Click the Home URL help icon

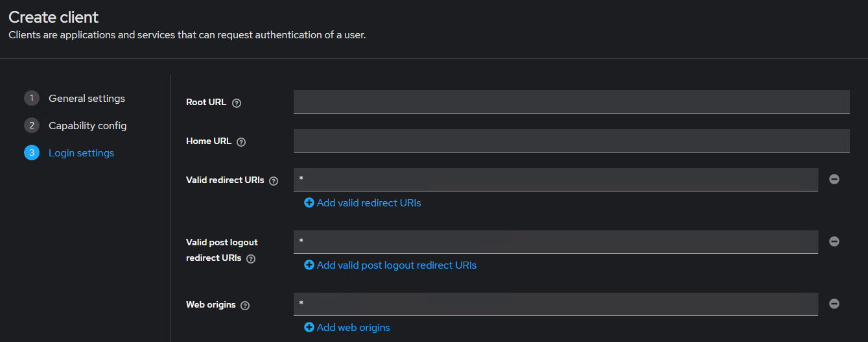[241, 141]
